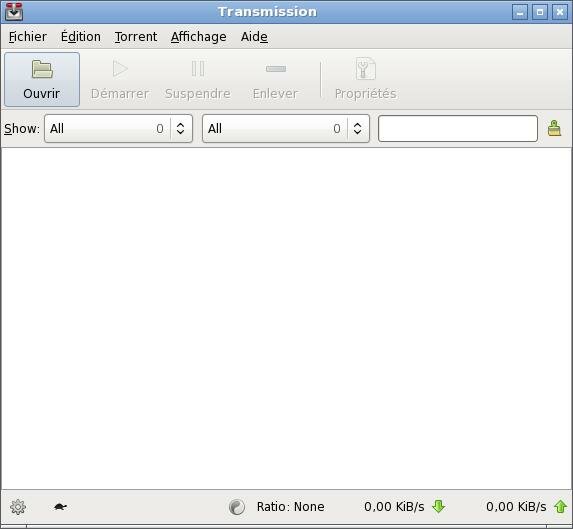Open the Édition menu
The width and height of the screenshot is (573, 529).
[80, 37]
